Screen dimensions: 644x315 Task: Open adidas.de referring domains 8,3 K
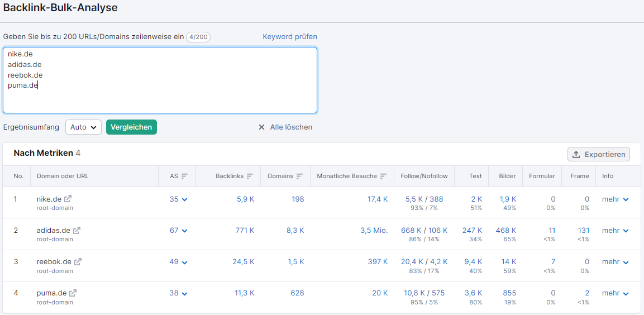[x=295, y=231]
